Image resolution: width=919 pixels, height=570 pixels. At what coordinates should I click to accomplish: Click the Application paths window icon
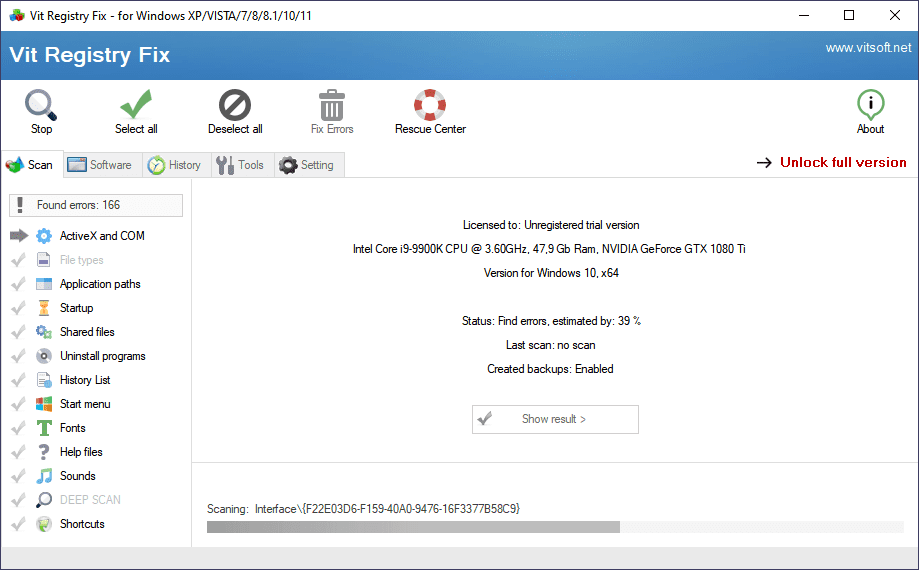pyautogui.click(x=44, y=284)
